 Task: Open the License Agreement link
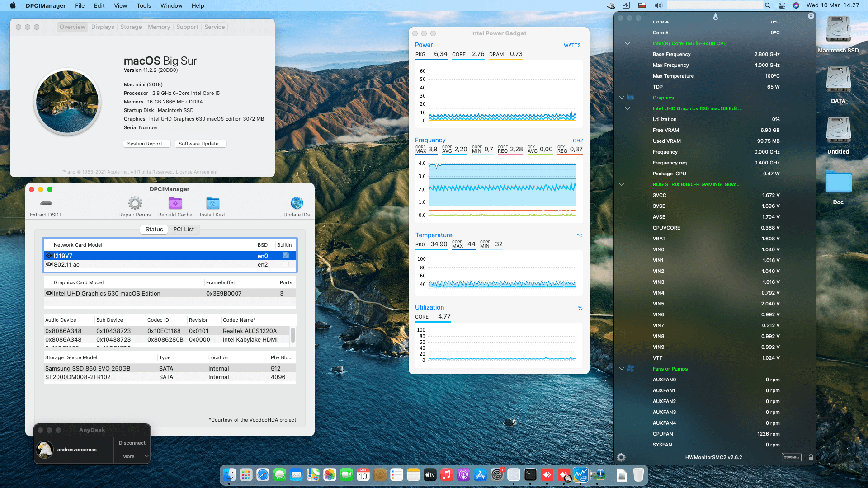(x=197, y=172)
